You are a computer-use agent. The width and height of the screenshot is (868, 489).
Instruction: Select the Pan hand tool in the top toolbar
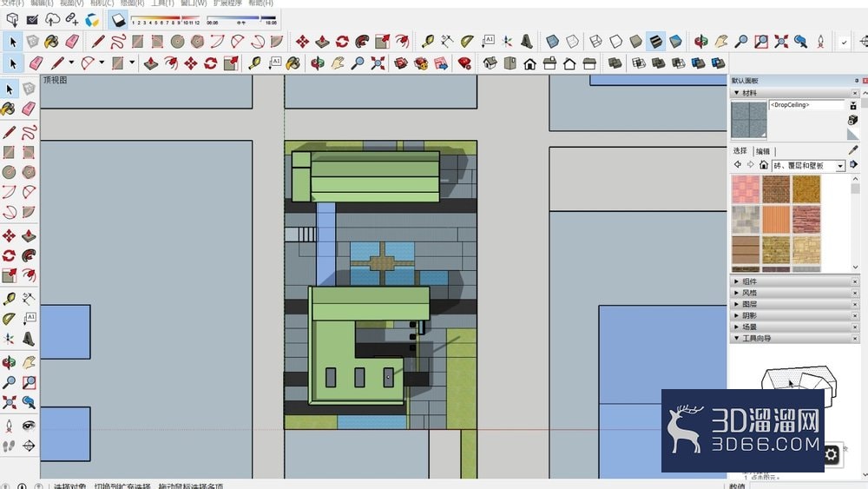click(720, 42)
